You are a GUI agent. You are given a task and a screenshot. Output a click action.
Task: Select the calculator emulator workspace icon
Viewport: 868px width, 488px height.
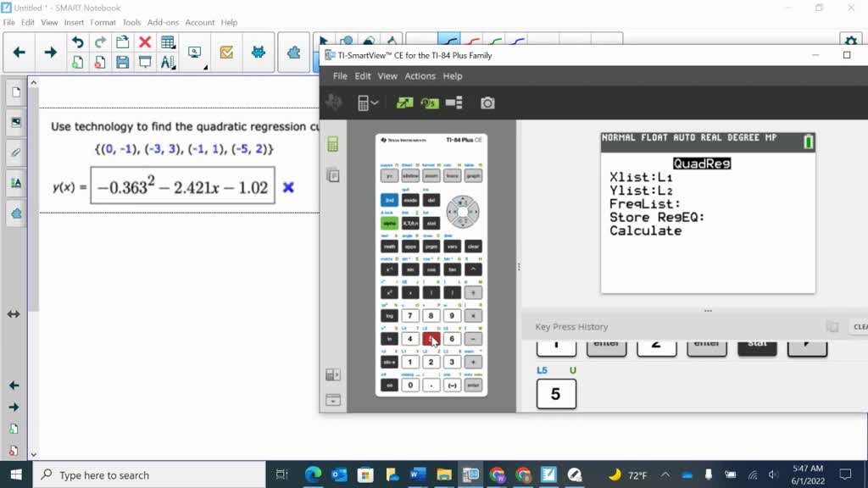pyautogui.click(x=332, y=144)
